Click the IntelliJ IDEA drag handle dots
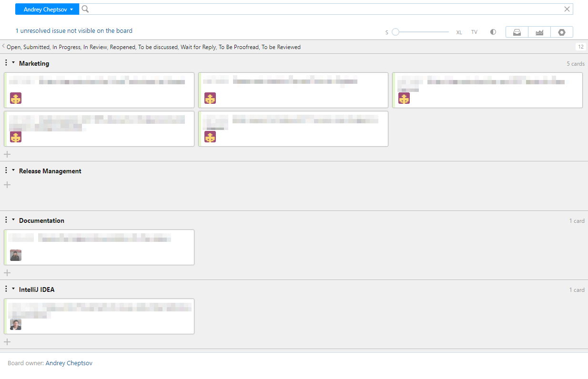Viewport: 588px width, 379px height. (x=6, y=289)
